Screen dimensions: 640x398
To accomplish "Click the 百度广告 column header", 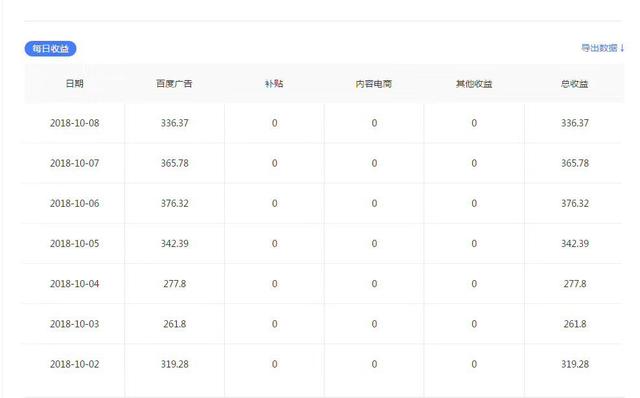I will [x=174, y=84].
